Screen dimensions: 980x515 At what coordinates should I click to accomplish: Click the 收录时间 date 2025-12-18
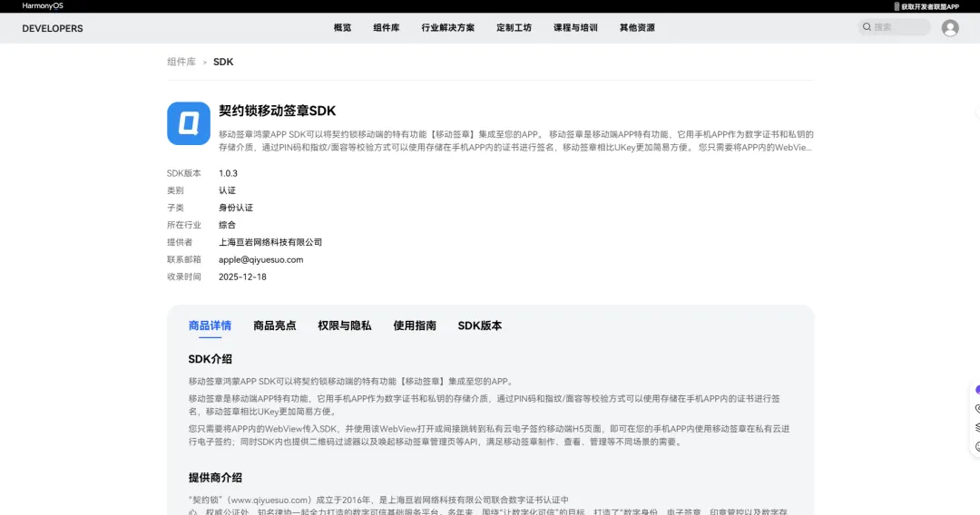click(242, 277)
